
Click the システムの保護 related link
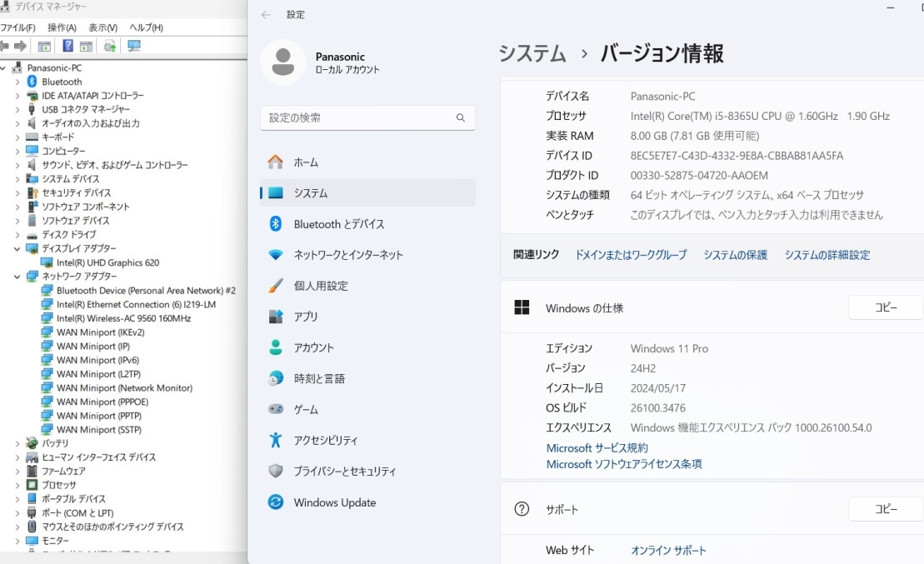734,254
